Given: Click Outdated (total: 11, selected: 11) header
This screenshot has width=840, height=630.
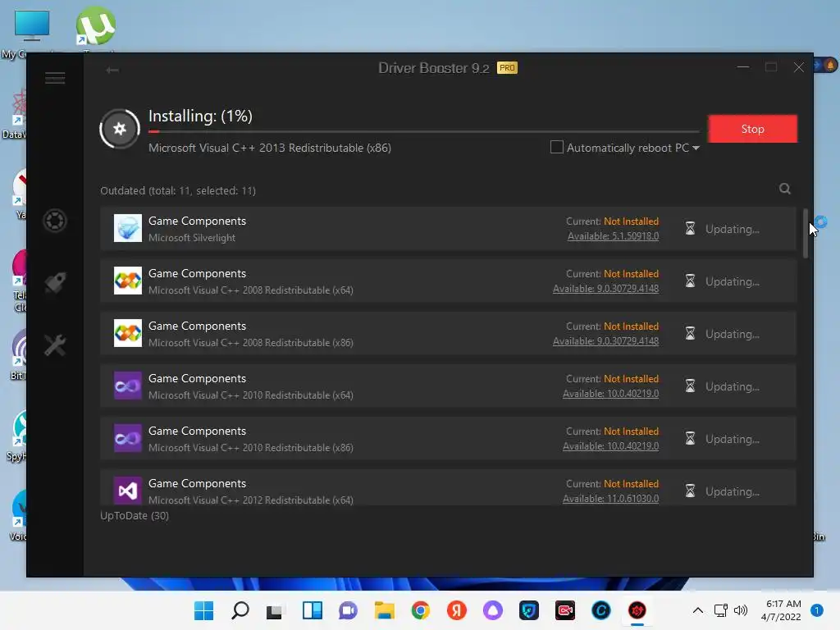Looking at the screenshot, I should click(x=178, y=190).
